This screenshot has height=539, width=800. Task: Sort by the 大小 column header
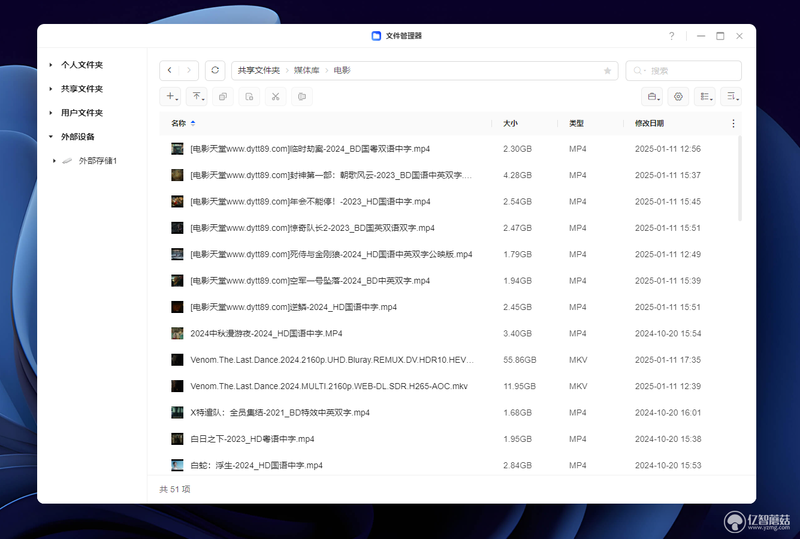click(510, 124)
